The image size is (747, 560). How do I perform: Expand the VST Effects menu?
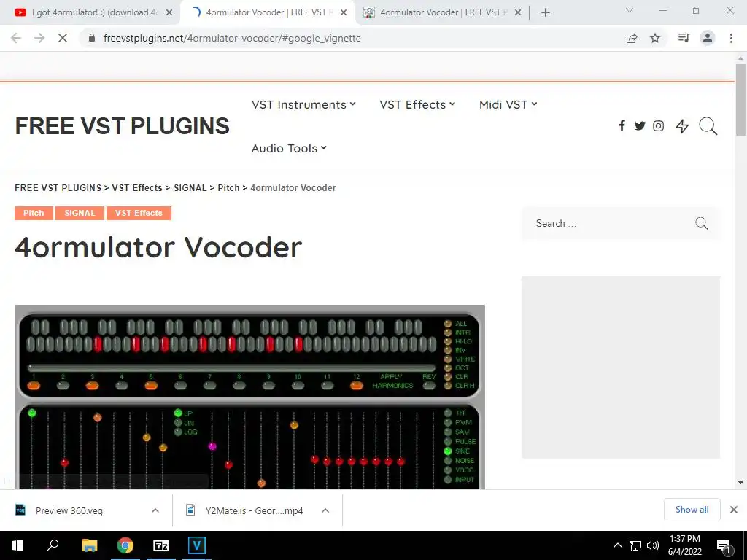[x=417, y=104]
